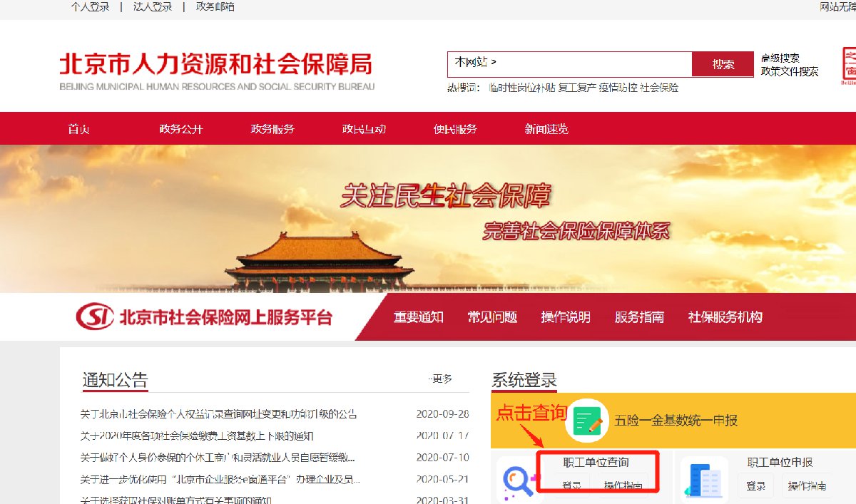Screen dimensions: 856x504
Task: Click 操作指南 button under 职工单位申报
Action: 807,486
